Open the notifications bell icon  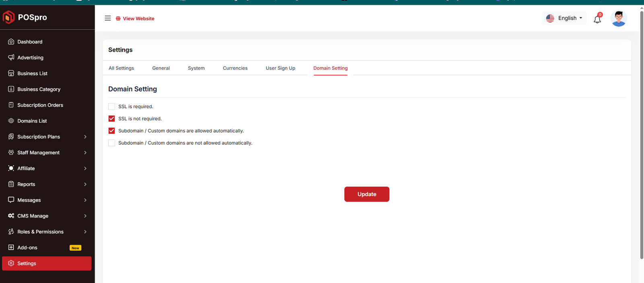point(597,19)
